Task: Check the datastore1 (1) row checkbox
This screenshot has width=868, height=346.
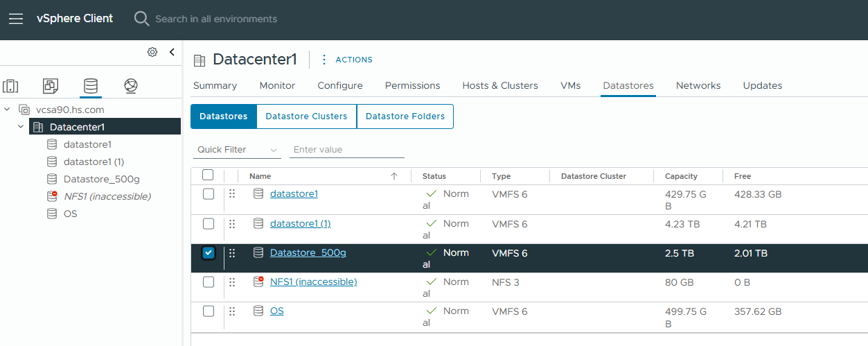Action: (209, 223)
